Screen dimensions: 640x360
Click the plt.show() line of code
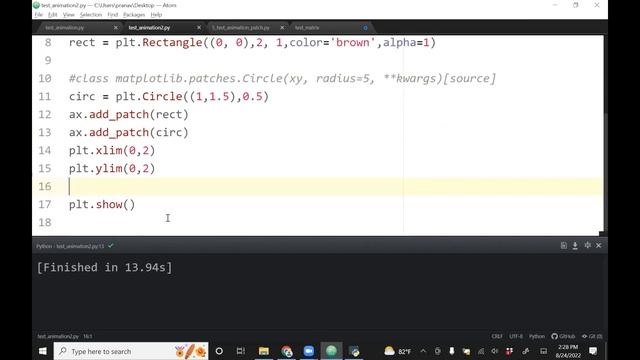coord(102,204)
